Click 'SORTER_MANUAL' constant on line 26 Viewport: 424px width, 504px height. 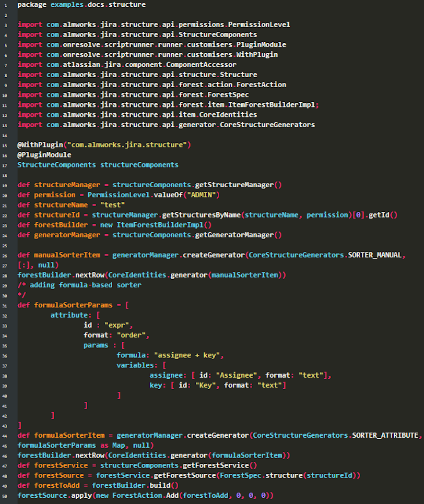pyautogui.click(x=375, y=255)
